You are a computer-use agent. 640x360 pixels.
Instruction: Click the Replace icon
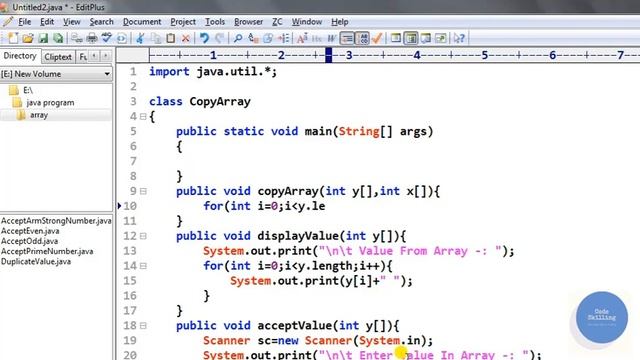pos(253,38)
